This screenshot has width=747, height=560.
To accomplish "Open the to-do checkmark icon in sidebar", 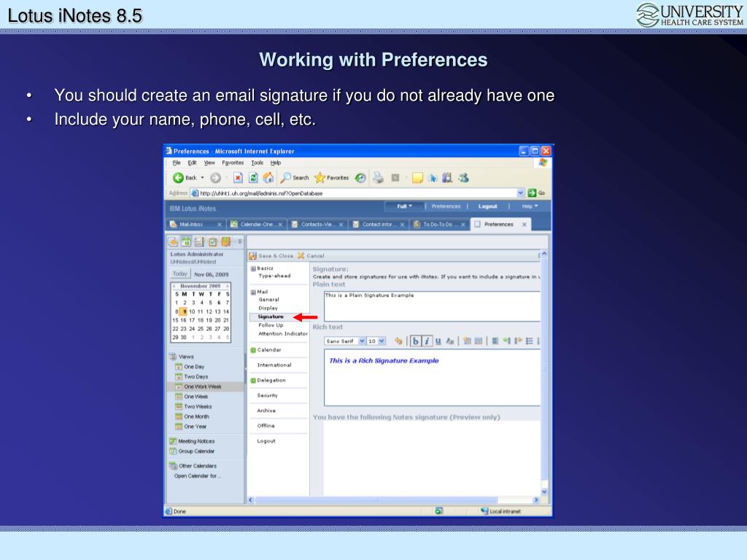I will [212, 242].
